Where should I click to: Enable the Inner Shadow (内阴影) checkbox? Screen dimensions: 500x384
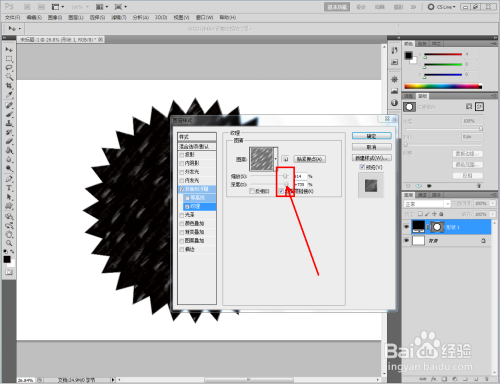pos(182,163)
